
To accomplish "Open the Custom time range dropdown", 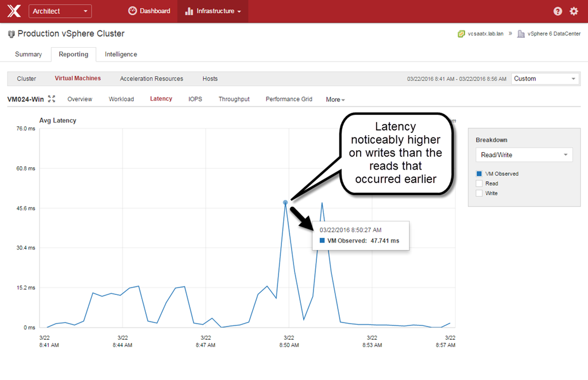I will 544,79.
